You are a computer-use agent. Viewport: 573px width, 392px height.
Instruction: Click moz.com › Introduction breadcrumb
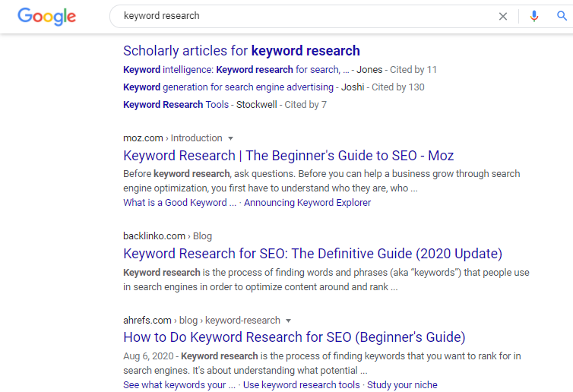[x=173, y=138]
